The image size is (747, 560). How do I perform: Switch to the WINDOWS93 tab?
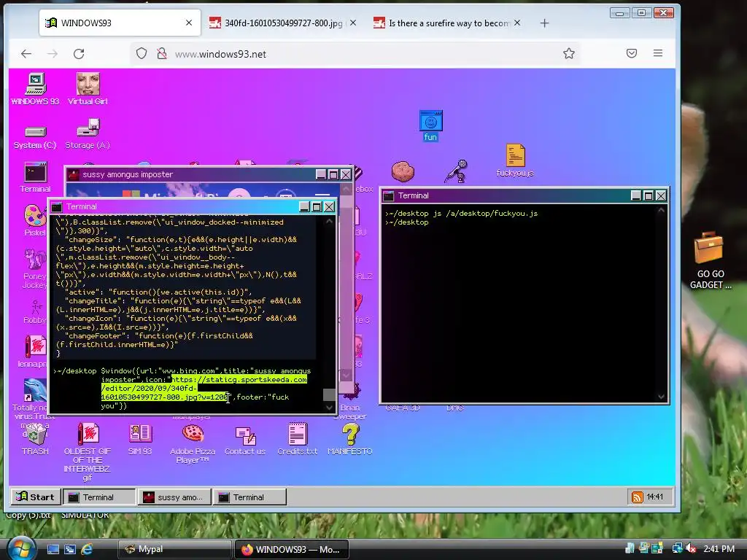[x=119, y=23]
